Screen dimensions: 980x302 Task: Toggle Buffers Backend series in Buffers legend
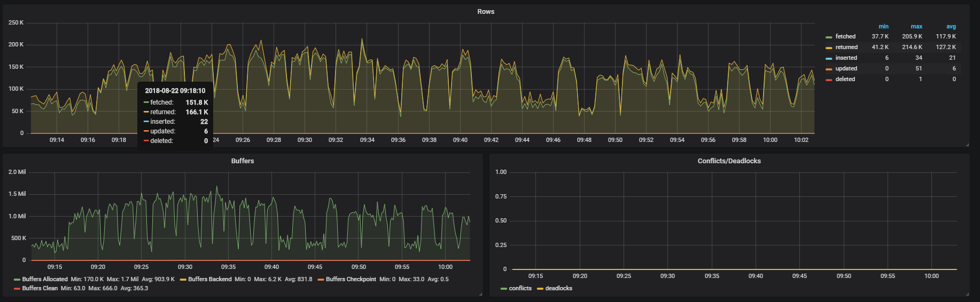coord(209,279)
